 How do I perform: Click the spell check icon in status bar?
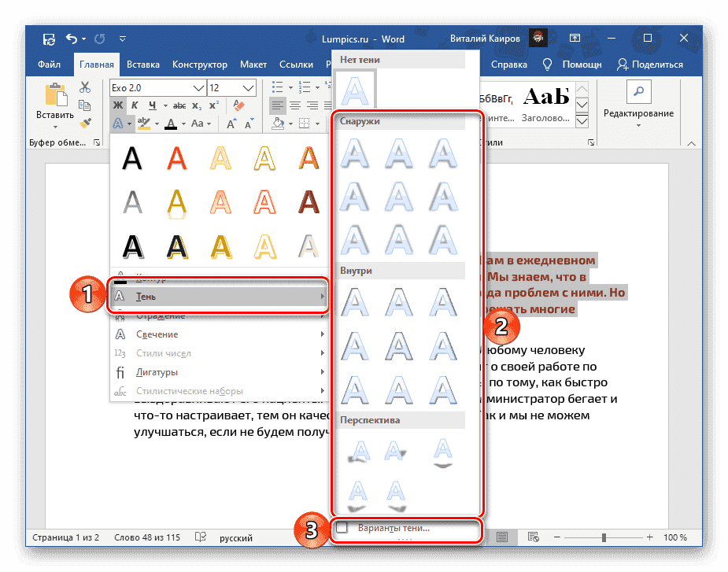point(201,537)
